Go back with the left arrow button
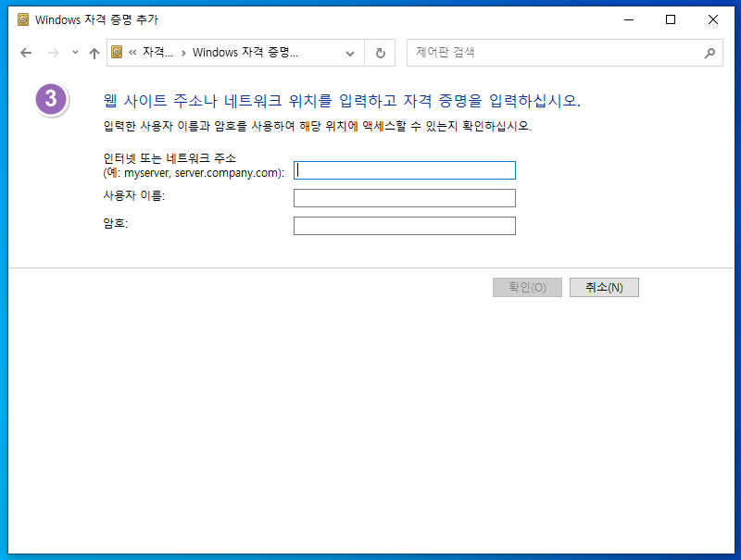This screenshot has width=741, height=560. [26, 53]
